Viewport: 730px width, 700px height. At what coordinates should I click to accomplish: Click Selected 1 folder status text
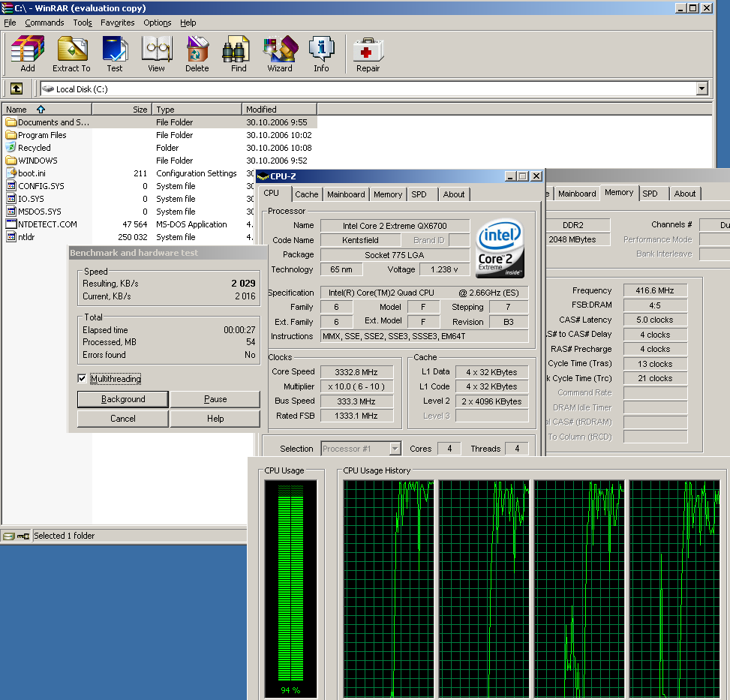pyautogui.click(x=65, y=536)
